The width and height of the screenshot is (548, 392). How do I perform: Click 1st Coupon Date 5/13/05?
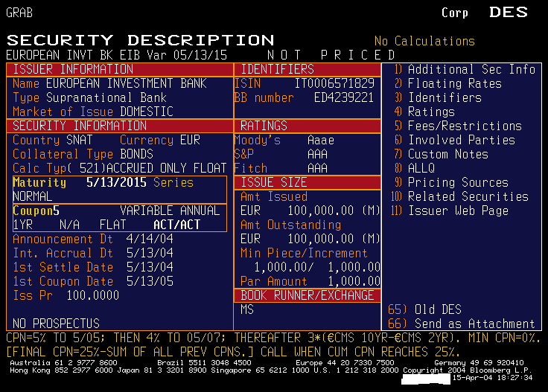click(150, 281)
